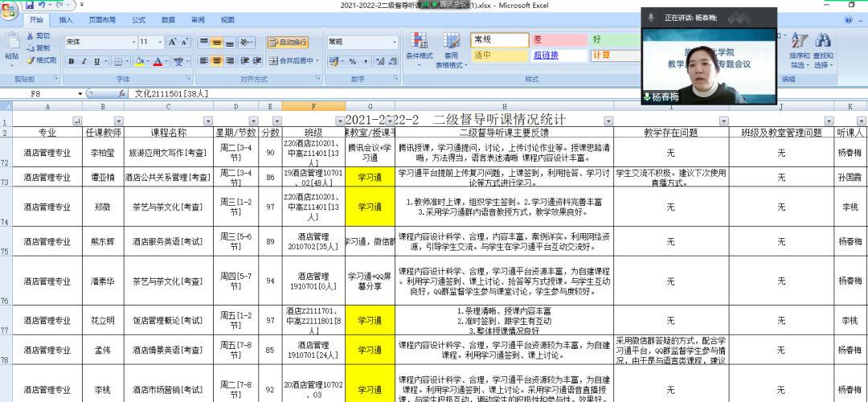Open the 常规 number format dropdown
Image resolution: width=868 pixels, height=402 pixels.
click(x=395, y=42)
